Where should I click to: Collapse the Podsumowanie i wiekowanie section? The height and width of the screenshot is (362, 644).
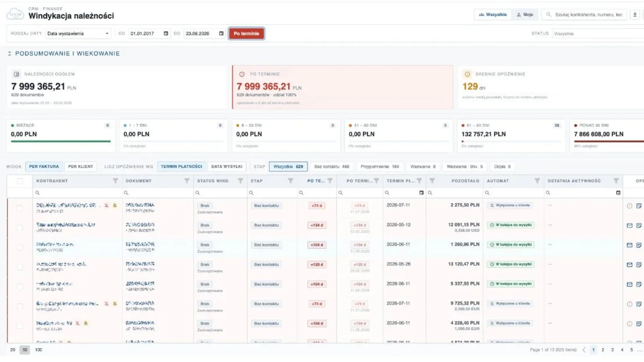click(9, 53)
